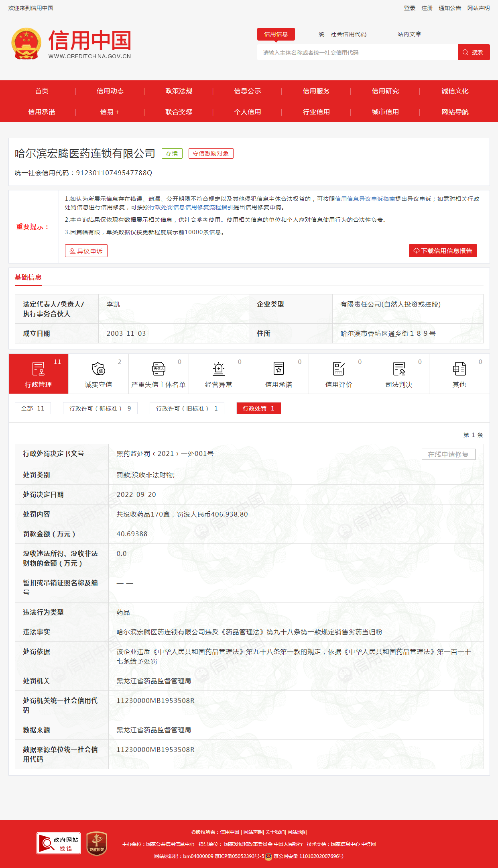Screen dimensions: 498x868
Task: Click the footer 网站声明 link
Action: click(253, 832)
